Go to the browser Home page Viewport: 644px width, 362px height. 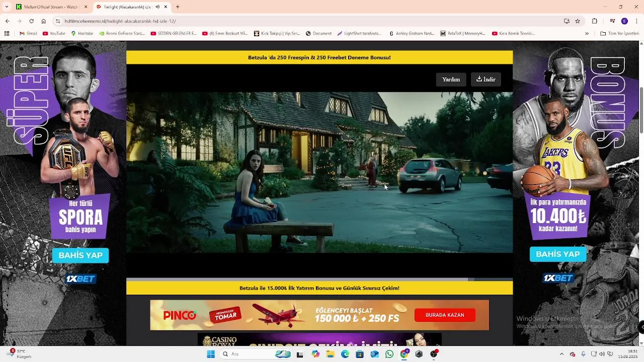click(x=44, y=21)
